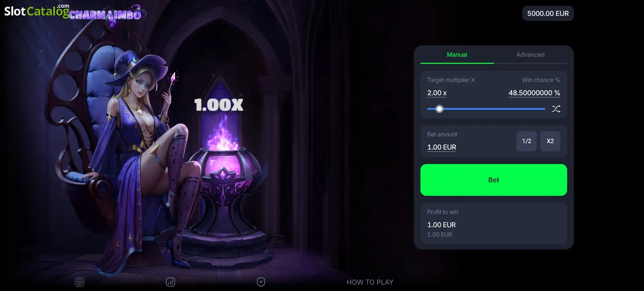Select the Bet amount 1.00 EUR field
The height and width of the screenshot is (291, 644).
[442, 147]
